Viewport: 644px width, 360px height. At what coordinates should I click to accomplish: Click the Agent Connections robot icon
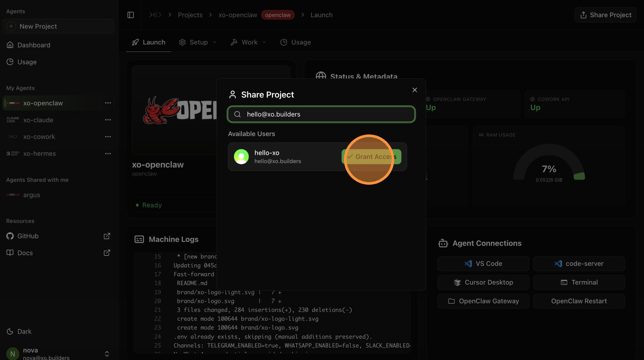(443, 243)
